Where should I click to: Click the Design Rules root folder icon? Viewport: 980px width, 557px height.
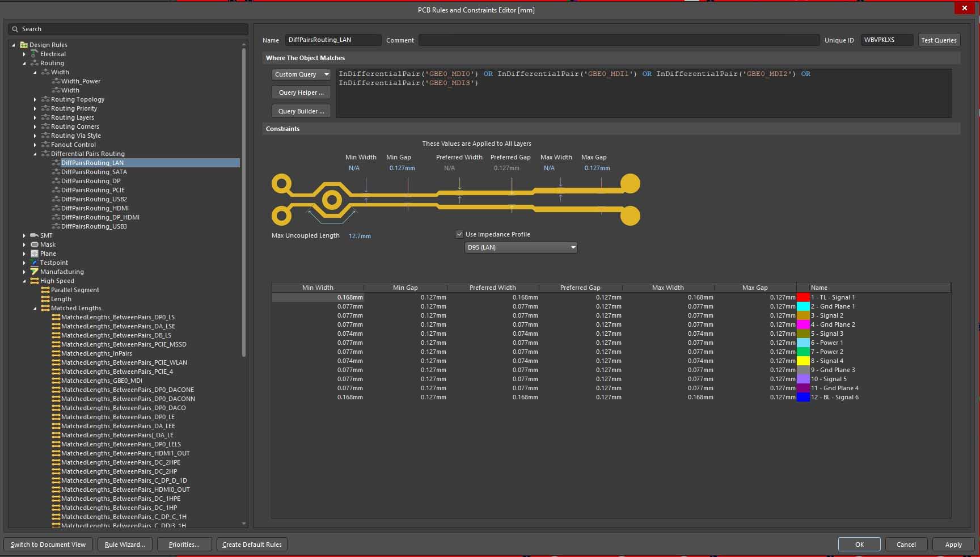pyautogui.click(x=24, y=45)
